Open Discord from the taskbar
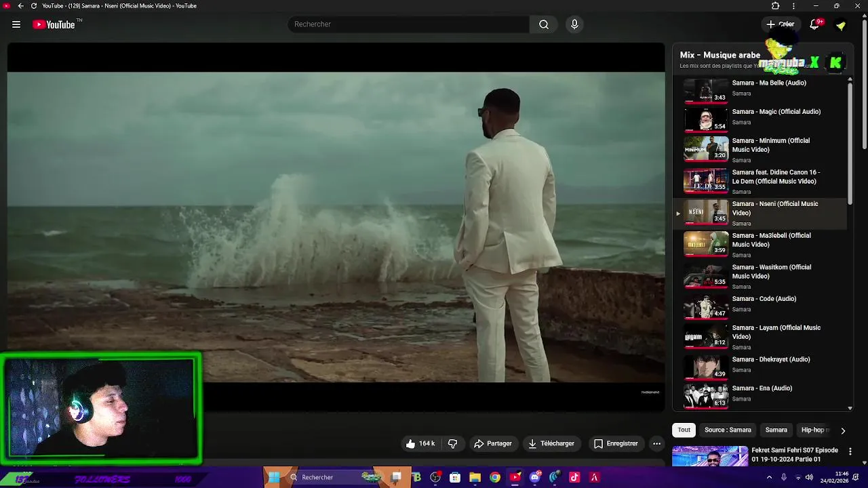Viewport: 868px width, 488px height. 535,478
